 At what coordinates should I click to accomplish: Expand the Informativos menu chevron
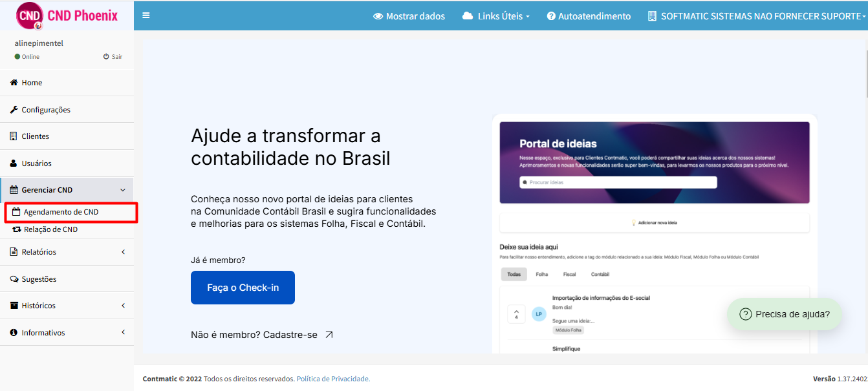(x=123, y=333)
